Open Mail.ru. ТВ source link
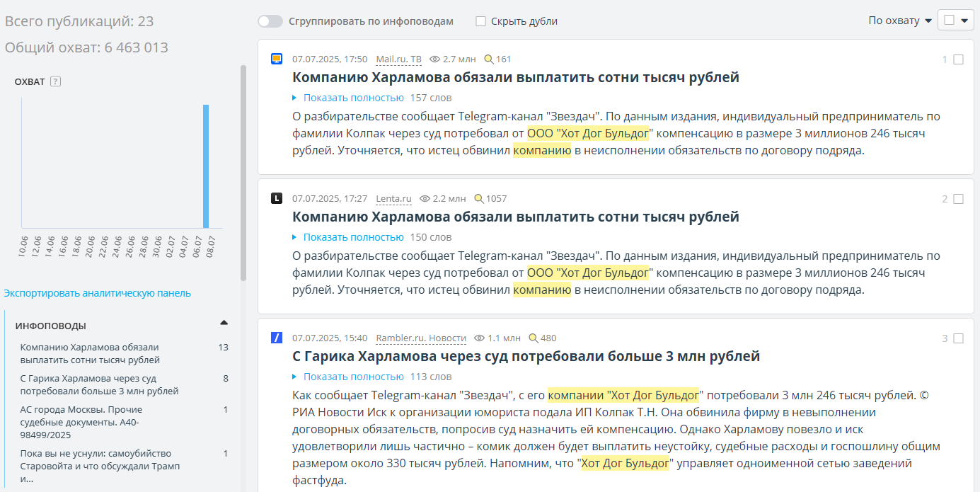This screenshot has width=980, height=492. (398, 59)
